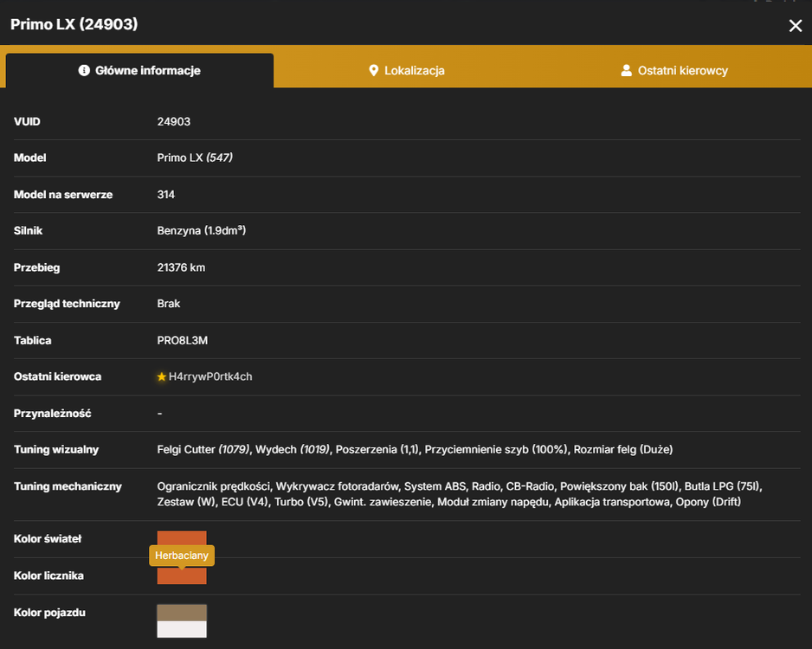Click the model value Primo LX (547)
The height and width of the screenshot is (649, 812).
tap(195, 157)
